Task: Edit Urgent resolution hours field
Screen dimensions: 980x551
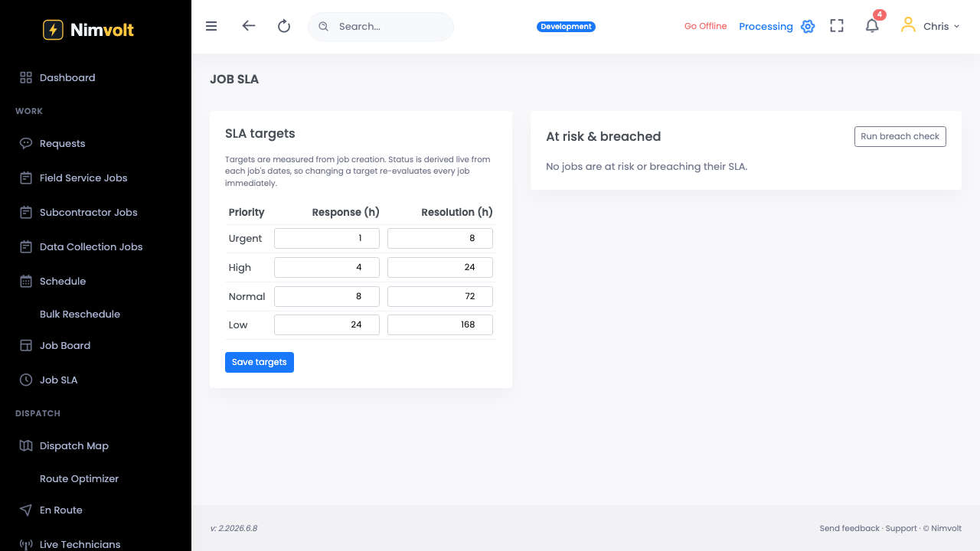Action: 440,238
